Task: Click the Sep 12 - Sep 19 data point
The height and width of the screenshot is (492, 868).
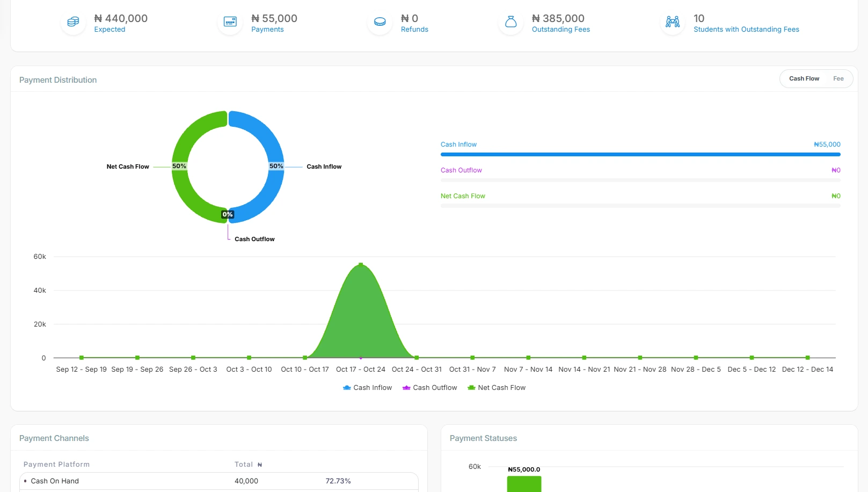Action: tap(82, 358)
